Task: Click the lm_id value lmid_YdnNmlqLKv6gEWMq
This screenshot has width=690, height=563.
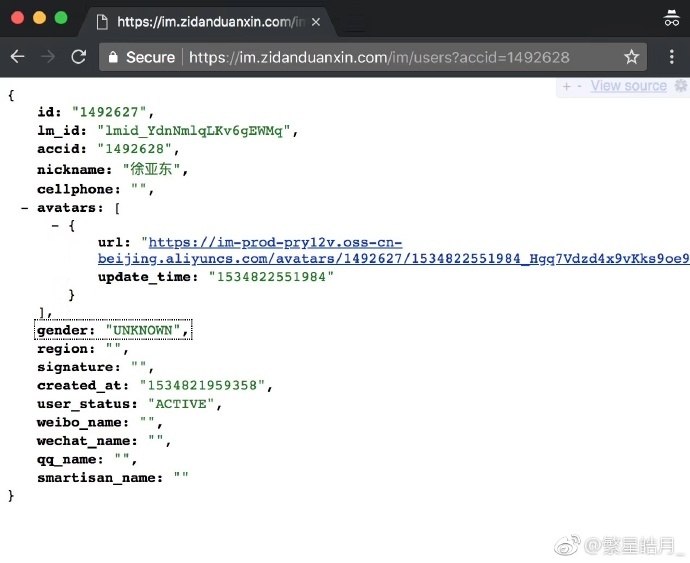Action: pos(194,131)
